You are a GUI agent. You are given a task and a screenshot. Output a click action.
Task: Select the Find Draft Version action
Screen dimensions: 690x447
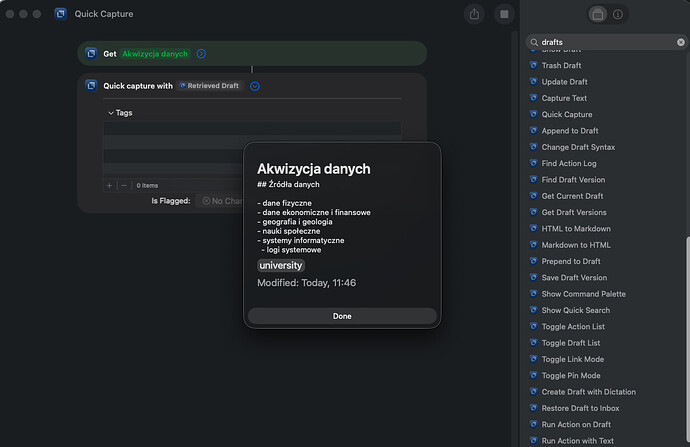tap(573, 180)
